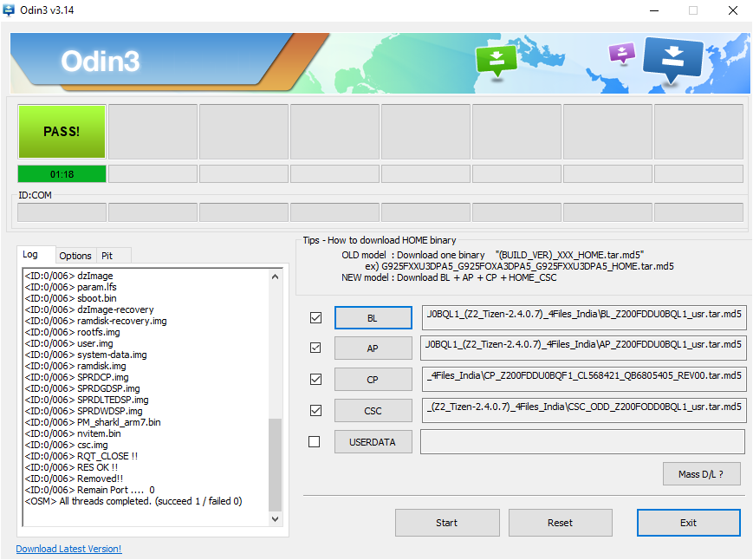Select log line 'csc.img'

(66, 445)
